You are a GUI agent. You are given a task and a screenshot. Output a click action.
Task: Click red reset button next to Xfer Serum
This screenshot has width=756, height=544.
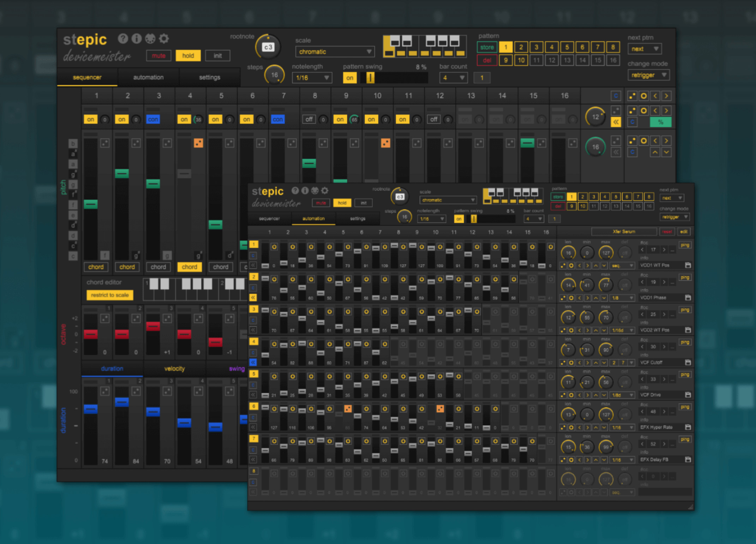[667, 232]
